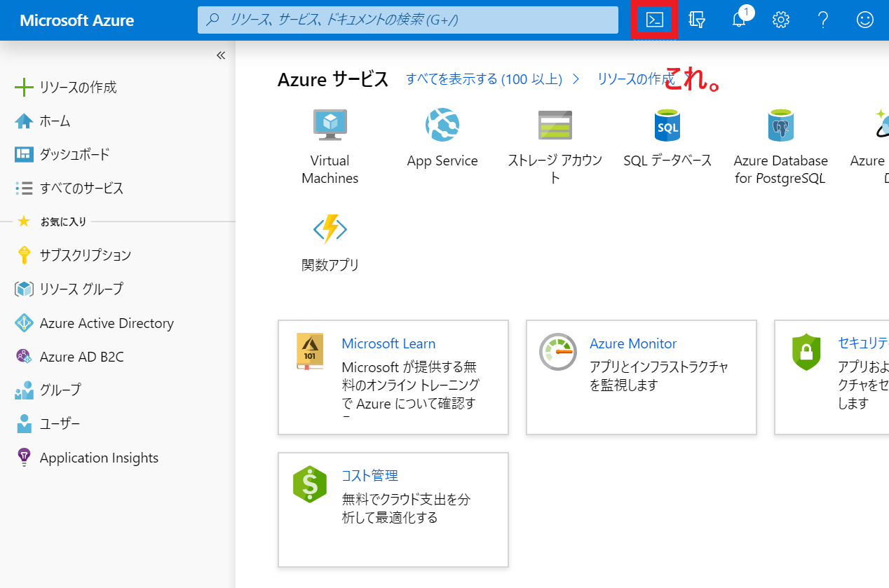Open the Directory and subscription filter icon
Viewport: 889px width, 588px height.
(696, 20)
